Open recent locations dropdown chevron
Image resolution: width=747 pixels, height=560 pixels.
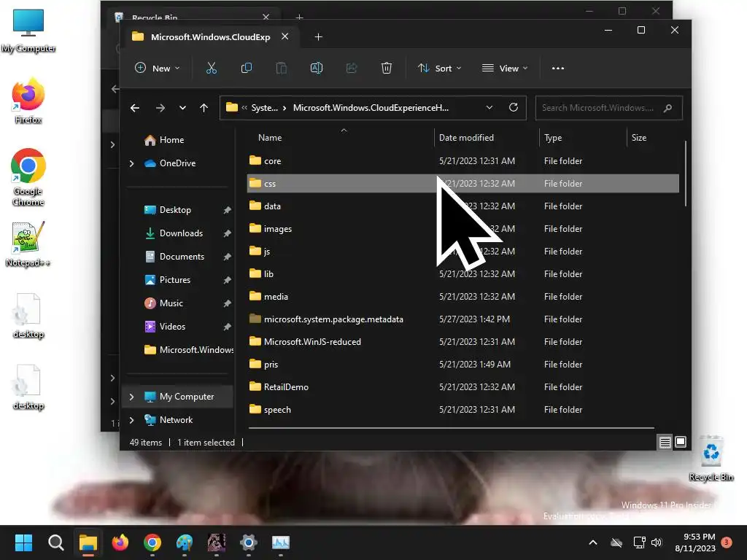click(182, 108)
